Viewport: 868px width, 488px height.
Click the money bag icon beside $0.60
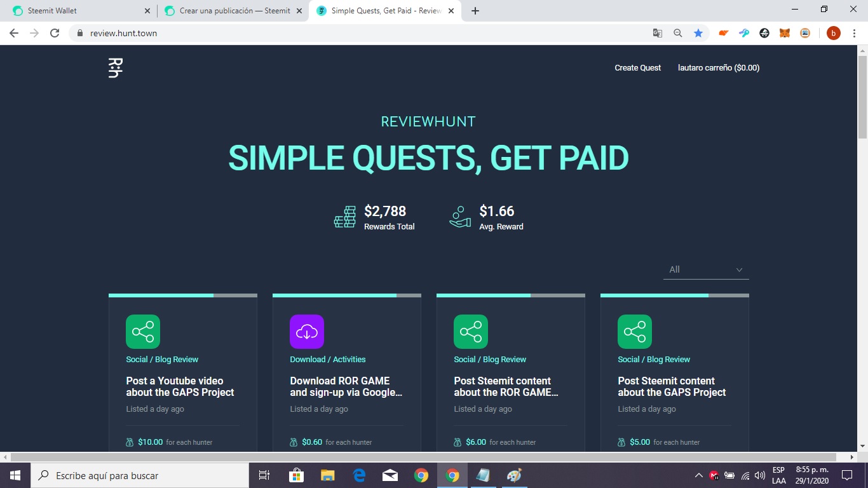click(x=294, y=442)
